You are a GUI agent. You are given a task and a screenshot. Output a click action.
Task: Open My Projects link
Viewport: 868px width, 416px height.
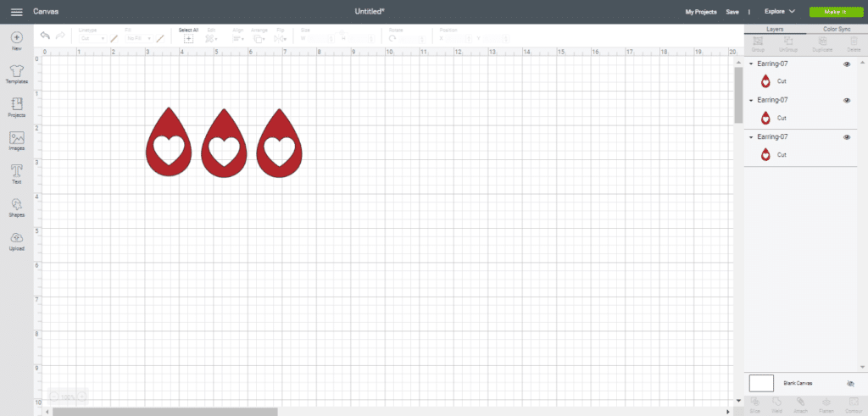[x=700, y=12]
